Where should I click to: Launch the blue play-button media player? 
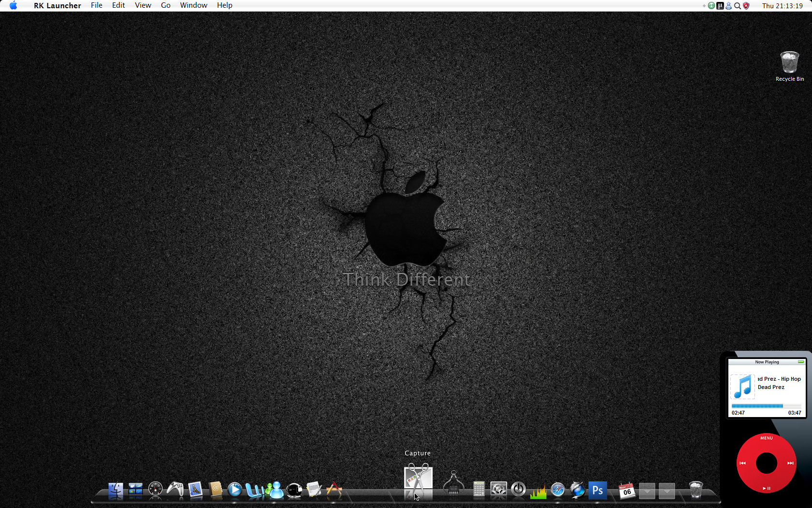tap(235, 490)
